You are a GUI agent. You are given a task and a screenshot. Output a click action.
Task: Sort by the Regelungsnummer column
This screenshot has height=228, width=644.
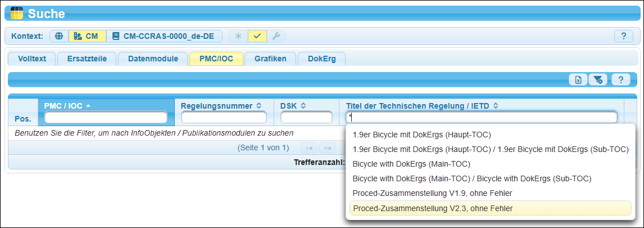click(221, 105)
